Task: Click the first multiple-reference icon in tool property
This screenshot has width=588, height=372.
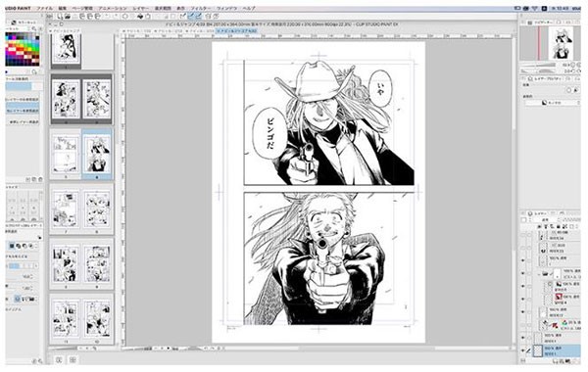Action: pyautogui.click(x=12, y=246)
